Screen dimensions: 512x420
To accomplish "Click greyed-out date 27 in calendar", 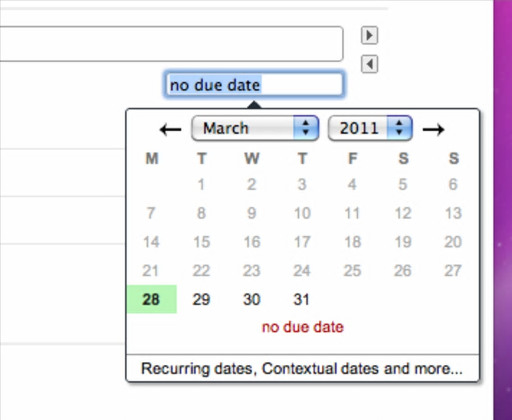I will click(x=453, y=271).
